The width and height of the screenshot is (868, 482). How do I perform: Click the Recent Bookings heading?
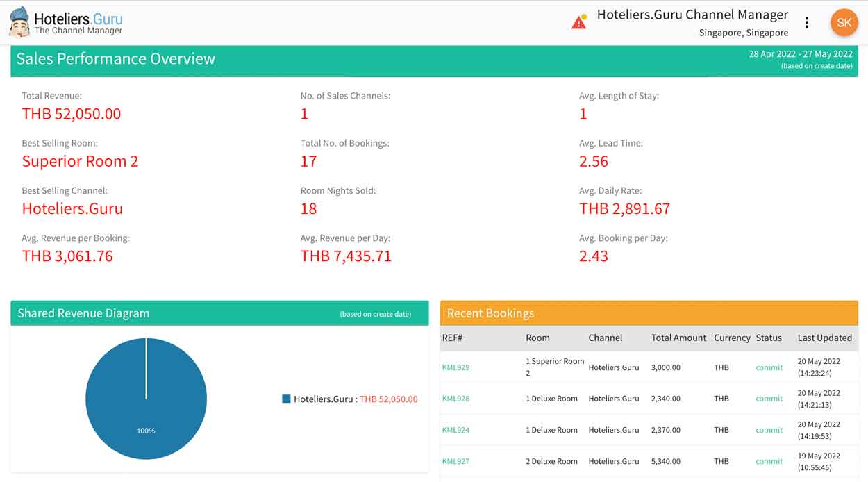(x=490, y=313)
